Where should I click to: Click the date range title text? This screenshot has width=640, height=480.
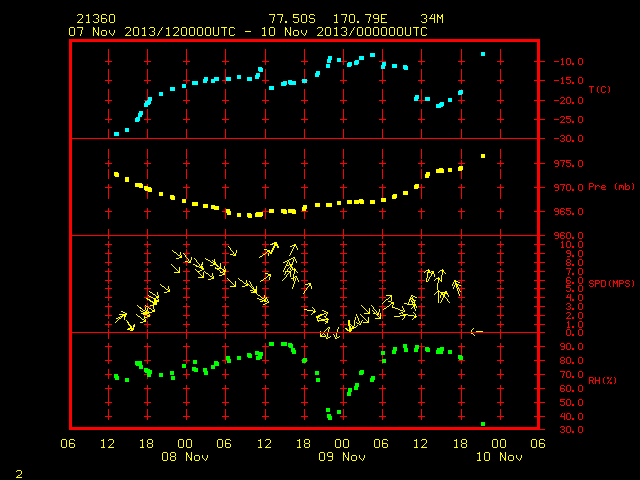[248, 32]
